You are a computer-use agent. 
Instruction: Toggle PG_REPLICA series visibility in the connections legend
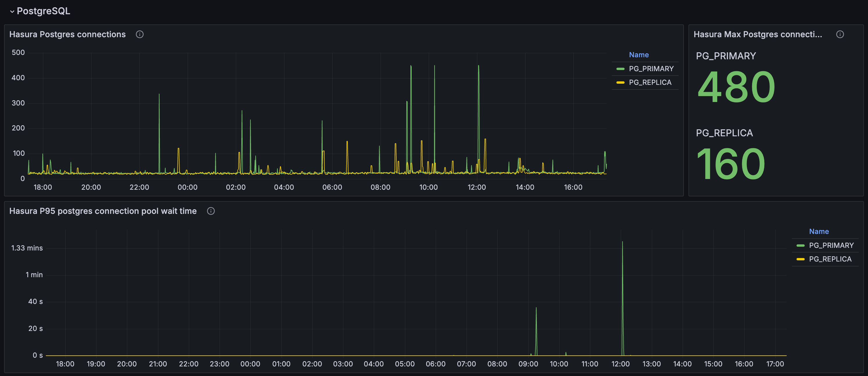pos(650,82)
